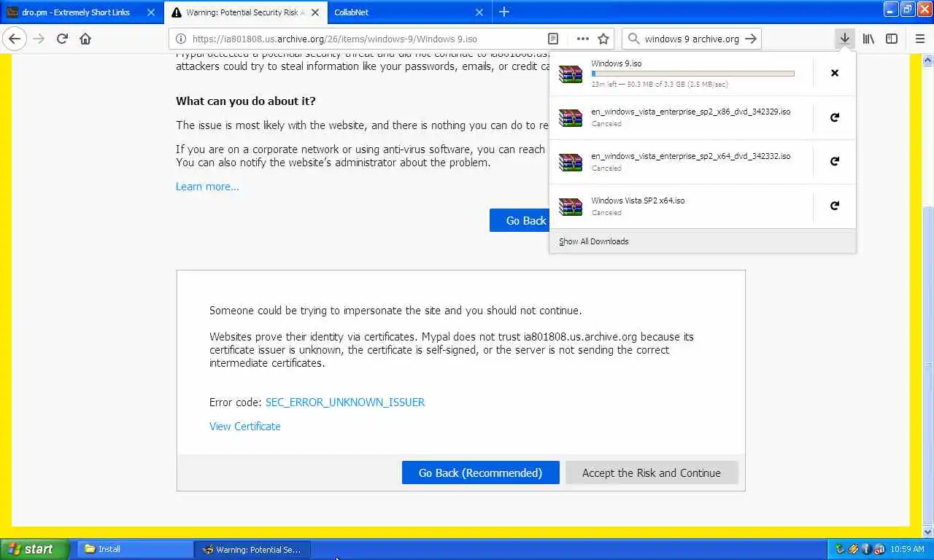Click the Windows 9.iso download progress bar
The width and height of the screenshot is (934, 560).
click(x=692, y=74)
